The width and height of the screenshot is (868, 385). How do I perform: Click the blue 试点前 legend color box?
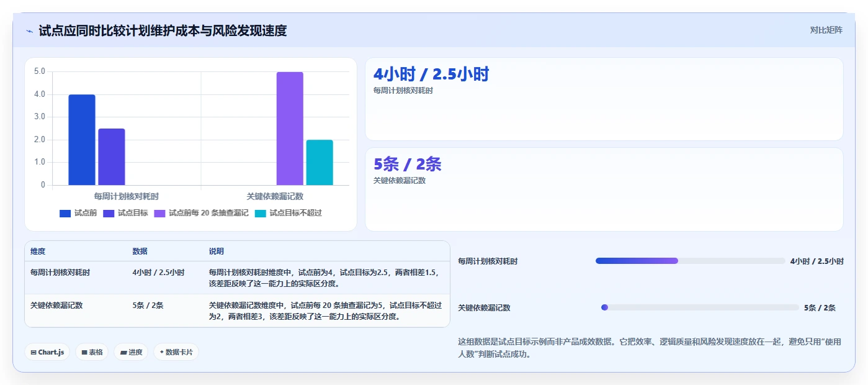coord(65,214)
